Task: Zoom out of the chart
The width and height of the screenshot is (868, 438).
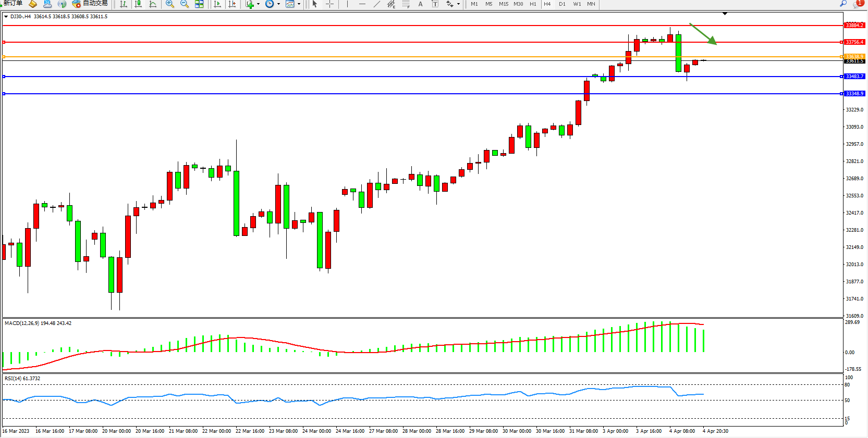Action: [x=184, y=4]
